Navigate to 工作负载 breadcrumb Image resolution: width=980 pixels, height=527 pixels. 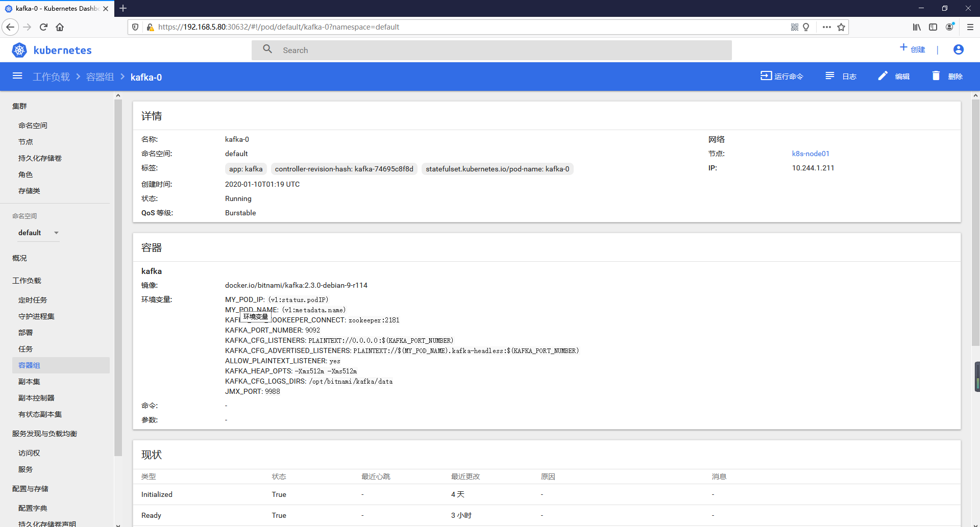point(51,77)
